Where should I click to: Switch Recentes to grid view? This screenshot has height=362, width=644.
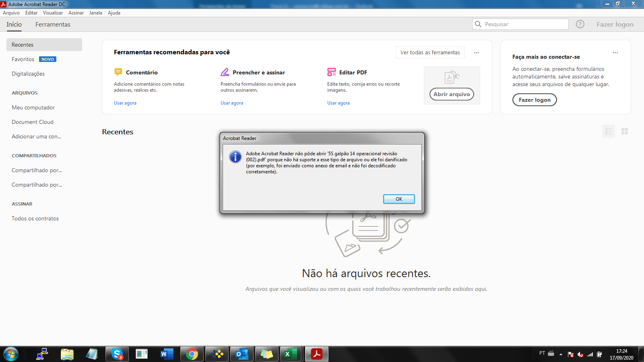pos(625,131)
